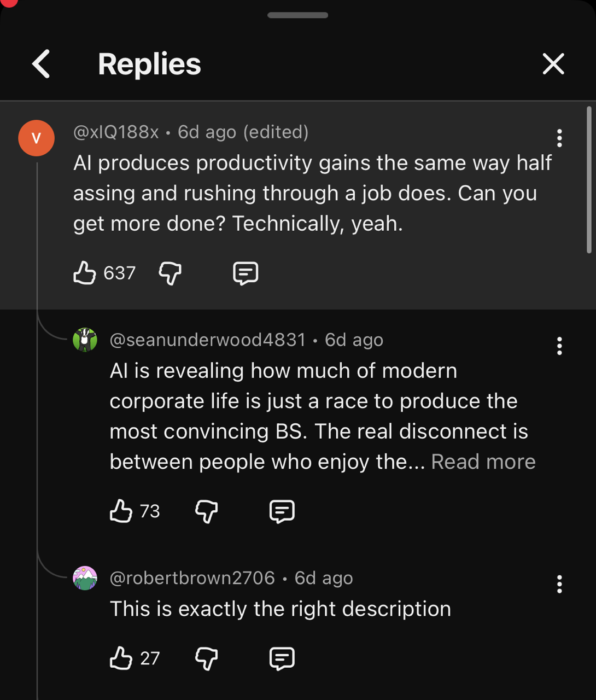Grab the drag handle above Replies
596x700 pixels.
click(x=297, y=15)
